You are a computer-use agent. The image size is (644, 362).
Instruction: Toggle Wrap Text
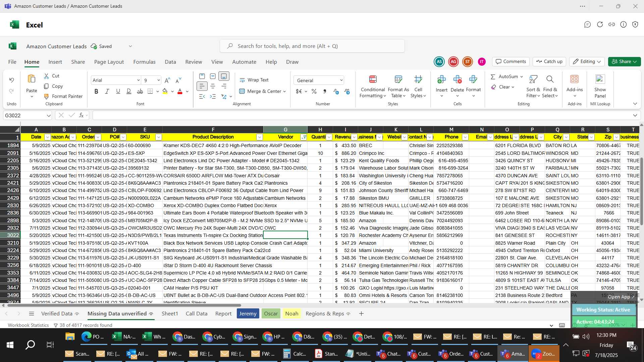pos(254,80)
